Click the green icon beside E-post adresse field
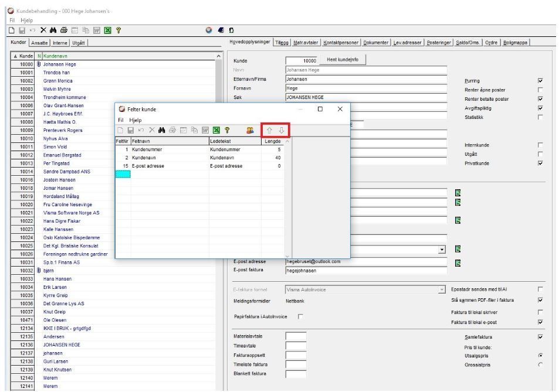 (458, 263)
